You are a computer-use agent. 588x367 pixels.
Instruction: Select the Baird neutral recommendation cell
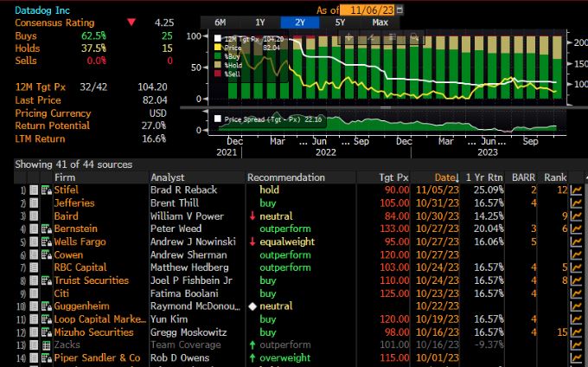coord(276,216)
